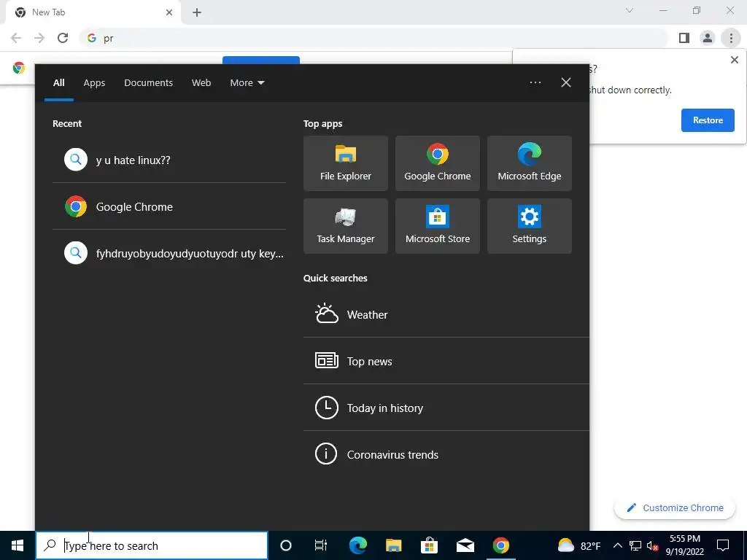Close the Windows search panel
The image size is (747, 560).
point(565,82)
